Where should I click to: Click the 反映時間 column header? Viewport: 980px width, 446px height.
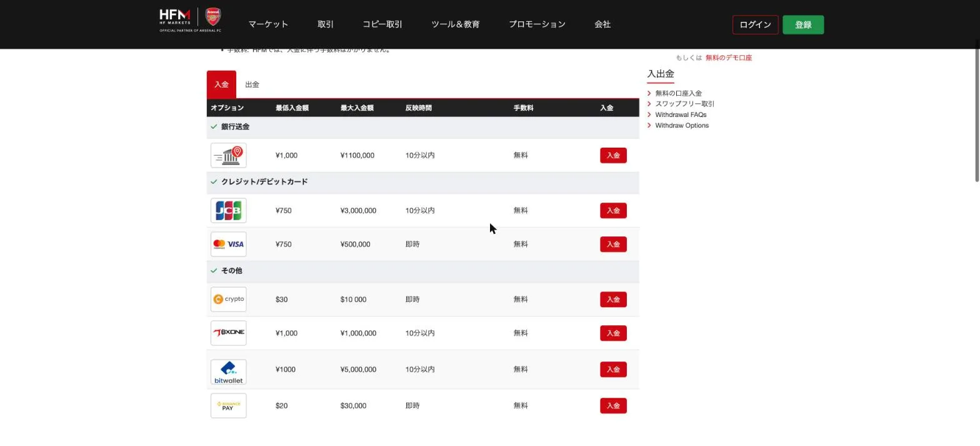click(x=419, y=108)
